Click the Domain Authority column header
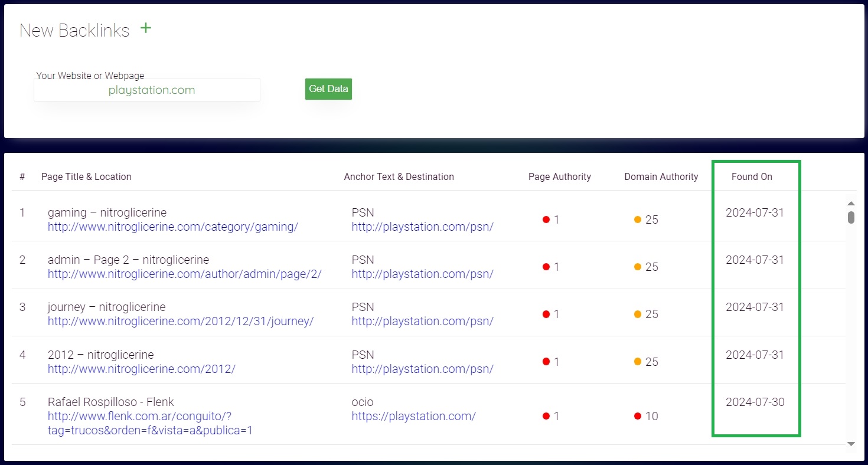868x465 pixels. (661, 176)
